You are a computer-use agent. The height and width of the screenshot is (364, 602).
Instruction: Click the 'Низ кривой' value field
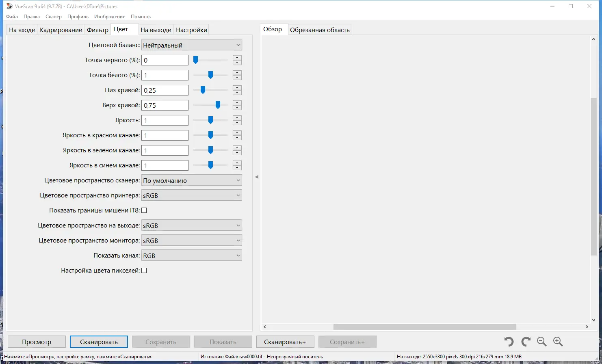[x=165, y=90]
